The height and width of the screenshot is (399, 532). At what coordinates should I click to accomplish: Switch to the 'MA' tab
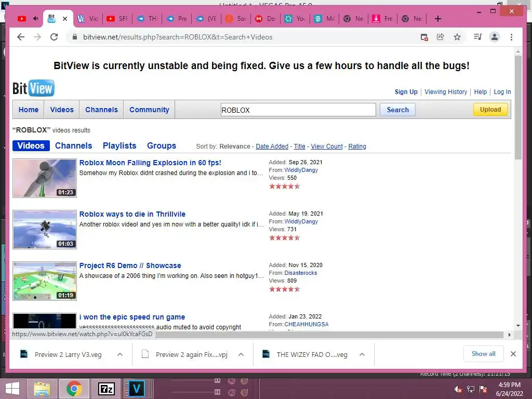[324, 19]
